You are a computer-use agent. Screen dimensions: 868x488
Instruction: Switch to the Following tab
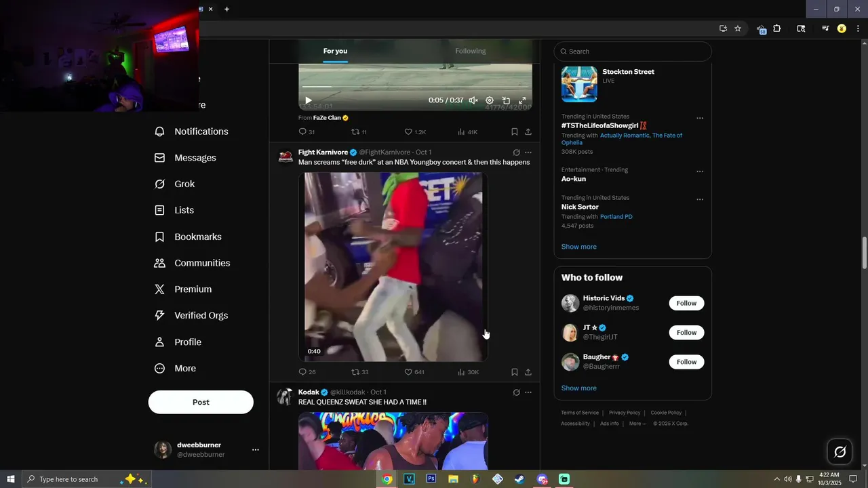tap(471, 51)
